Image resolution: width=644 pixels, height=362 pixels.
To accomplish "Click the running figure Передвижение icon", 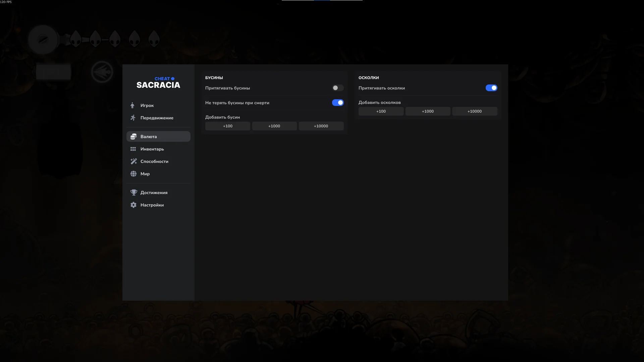I will (x=133, y=118).
